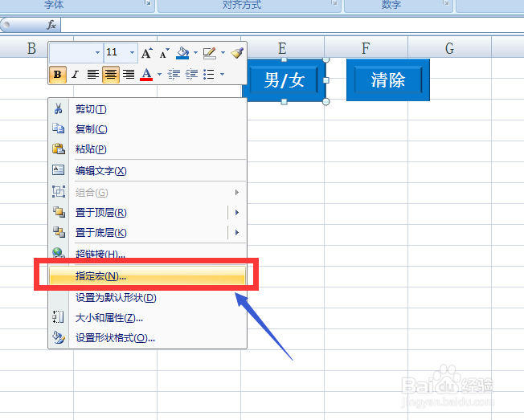This screenshot has height=420, width=524.
Task: Click the increase indent icon
Action: tap(191, 74)
